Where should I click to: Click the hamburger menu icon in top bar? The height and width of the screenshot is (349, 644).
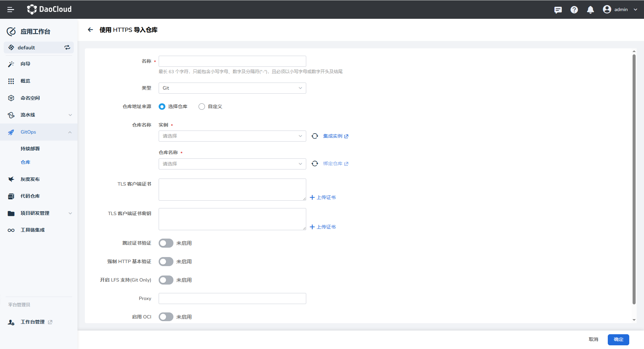click(11, 10)
